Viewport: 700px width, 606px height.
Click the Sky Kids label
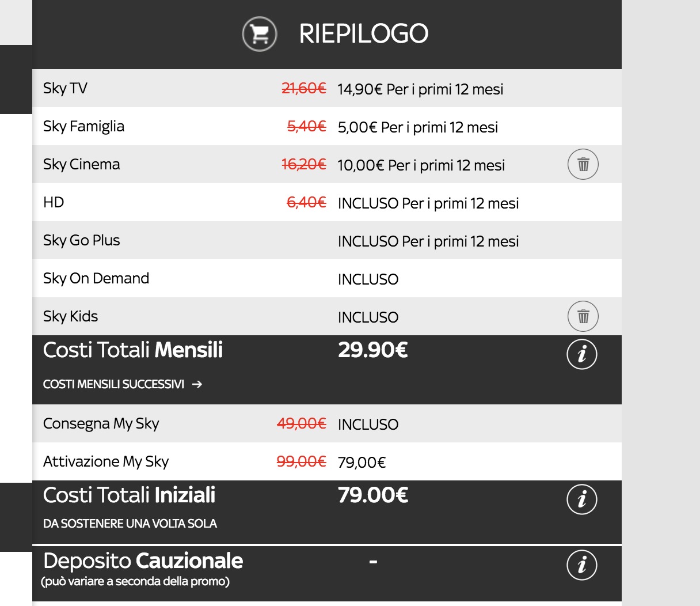coord(71,316)
